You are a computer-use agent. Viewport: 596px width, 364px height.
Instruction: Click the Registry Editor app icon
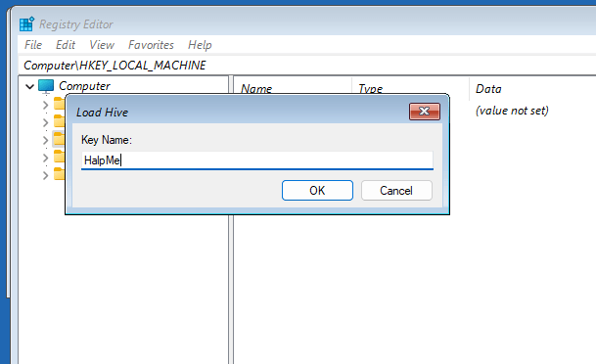pyautogui.click(x=26, y=23)
